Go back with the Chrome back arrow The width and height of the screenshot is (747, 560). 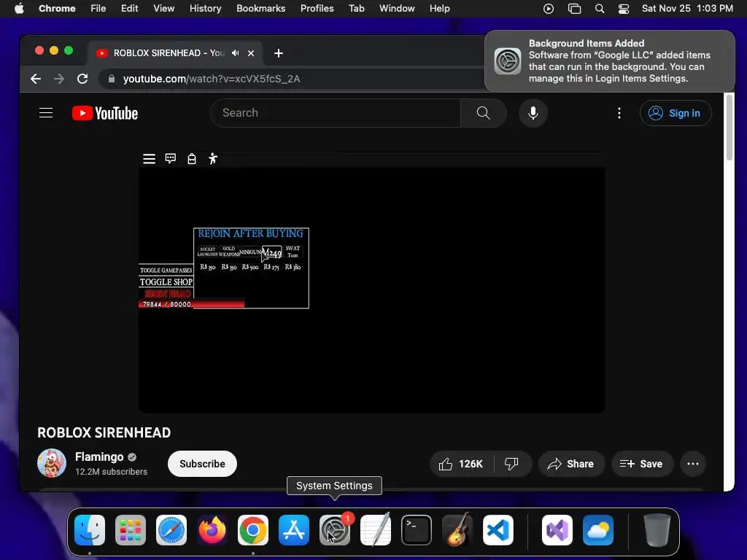36,79
